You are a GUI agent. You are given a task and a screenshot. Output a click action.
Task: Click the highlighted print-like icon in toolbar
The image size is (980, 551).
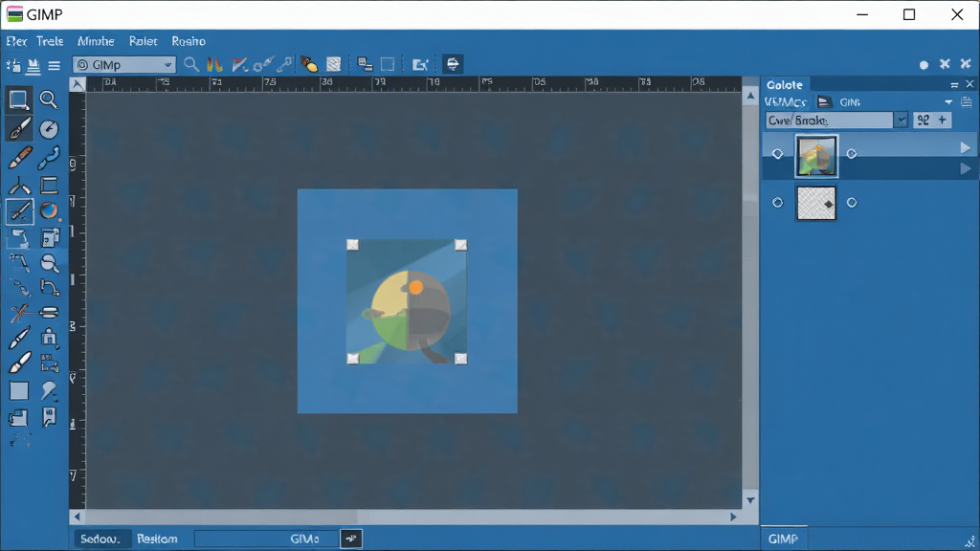[x=453, y=64]
